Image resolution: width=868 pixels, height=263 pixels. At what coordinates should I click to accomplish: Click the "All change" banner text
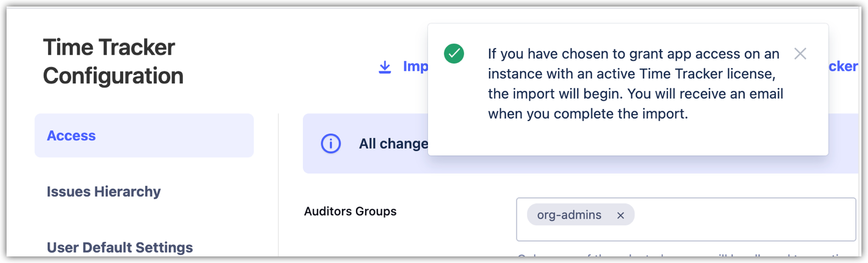pos(393,144)
